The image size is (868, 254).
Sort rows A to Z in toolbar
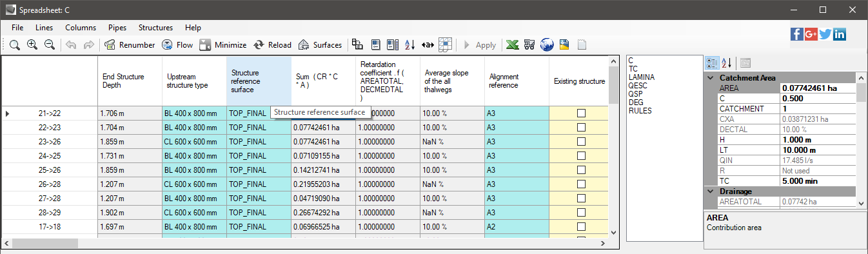[409, 45]
